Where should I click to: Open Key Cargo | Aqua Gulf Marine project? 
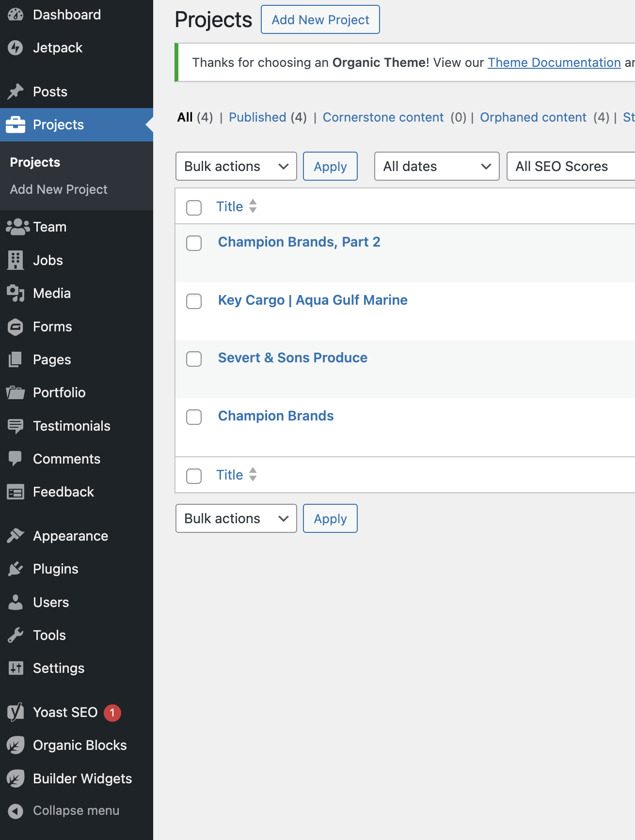coord(313,300)
